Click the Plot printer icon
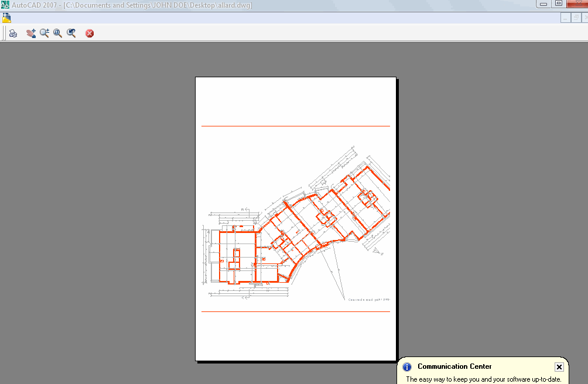This screenshot has width=588, height=384. point(12,33)
